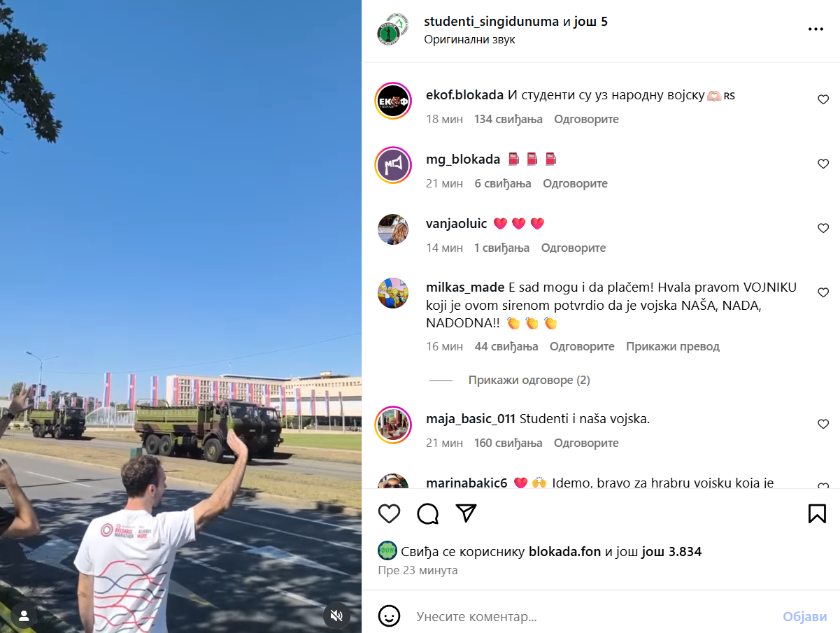Open studenti_singidunuma profile avatar
840x633 pixels.
pyautogui.click(x=393, y=29)
